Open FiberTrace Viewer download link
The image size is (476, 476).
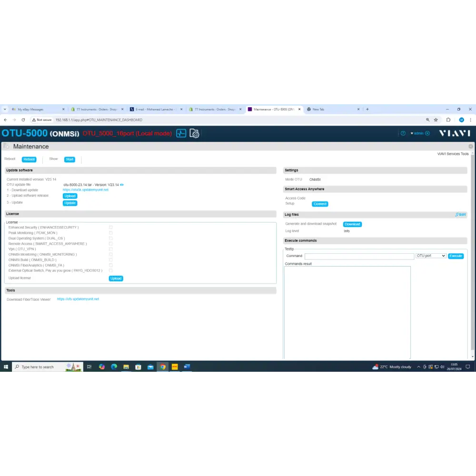[x=78, y=299]
